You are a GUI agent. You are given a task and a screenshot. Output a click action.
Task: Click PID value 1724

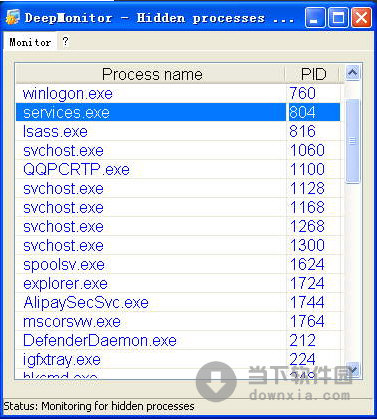(307, 283)
